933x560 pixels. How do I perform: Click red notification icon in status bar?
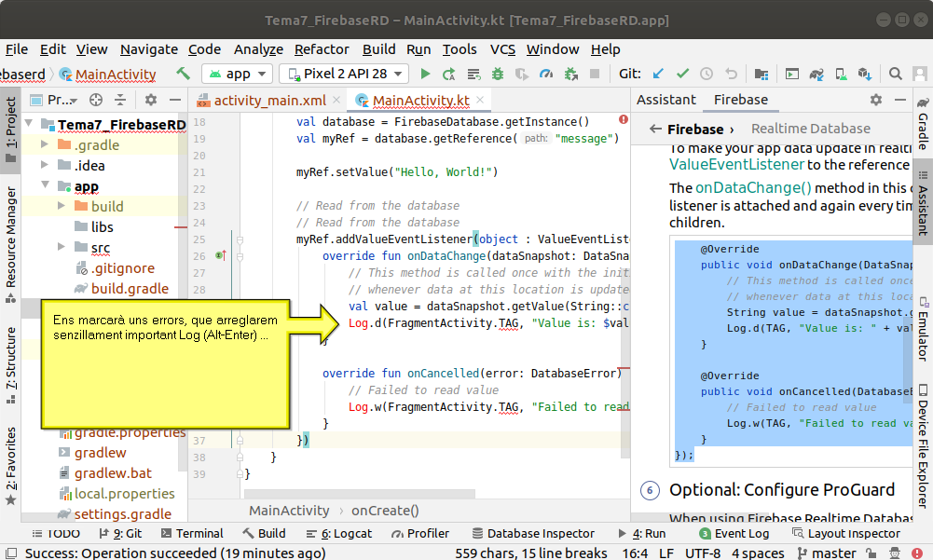(917, 553)
